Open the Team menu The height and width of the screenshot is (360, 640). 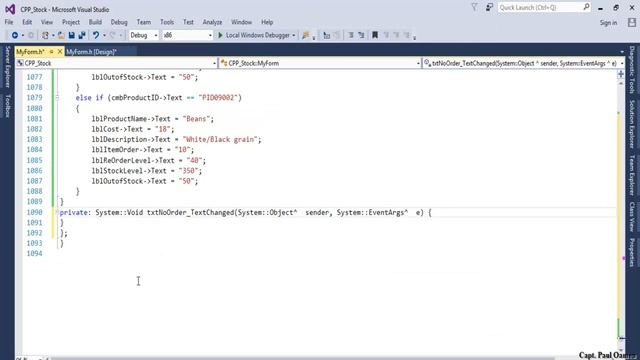click(x=143, y=22)
